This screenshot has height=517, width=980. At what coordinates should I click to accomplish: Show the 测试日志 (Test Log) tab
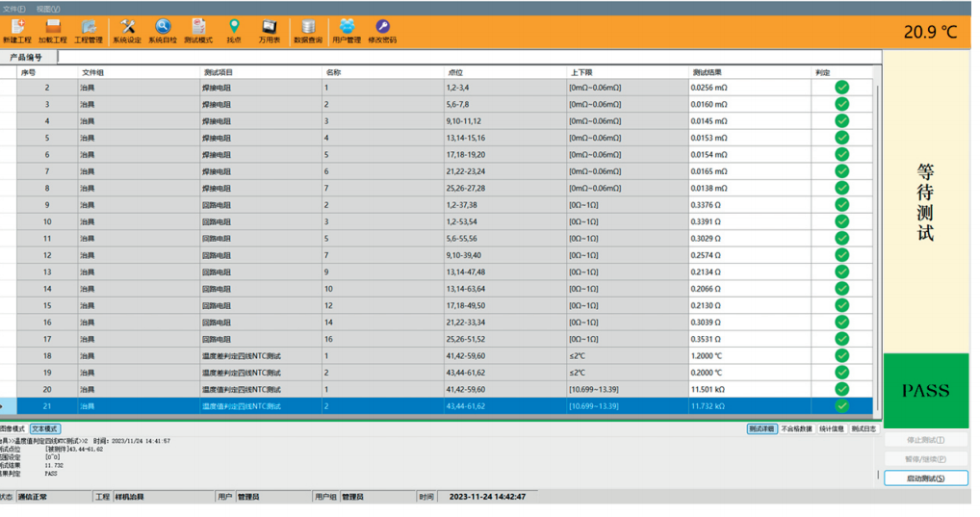864,428
